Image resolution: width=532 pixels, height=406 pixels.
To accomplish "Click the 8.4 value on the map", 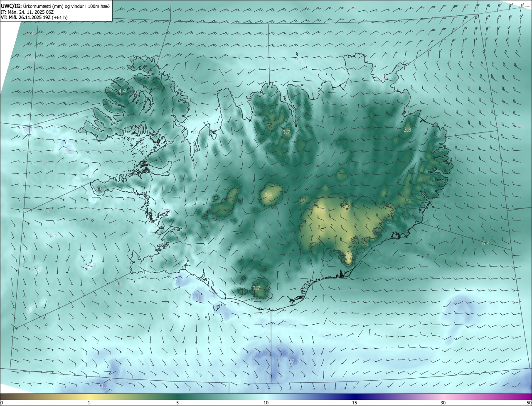I will (32, 59).
